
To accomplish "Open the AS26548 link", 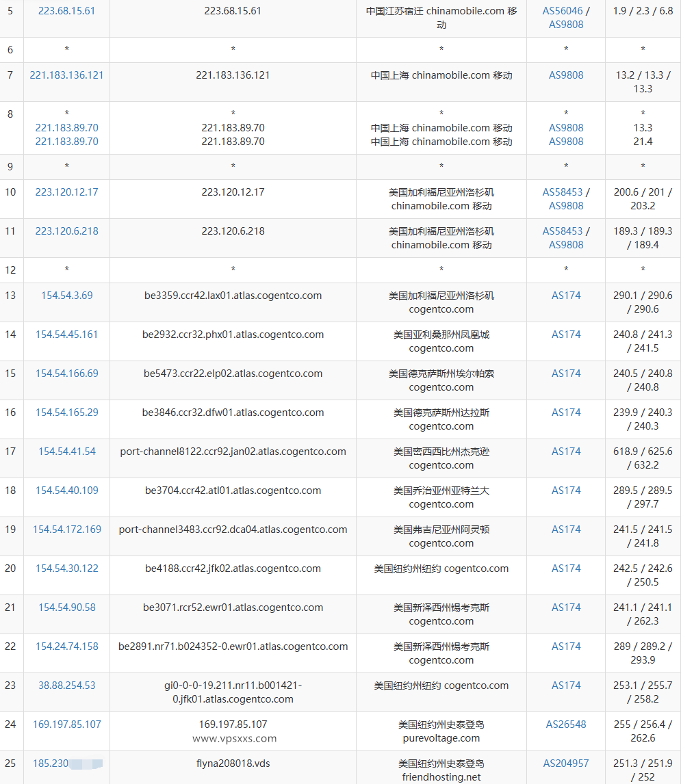I will click(566, 724).
